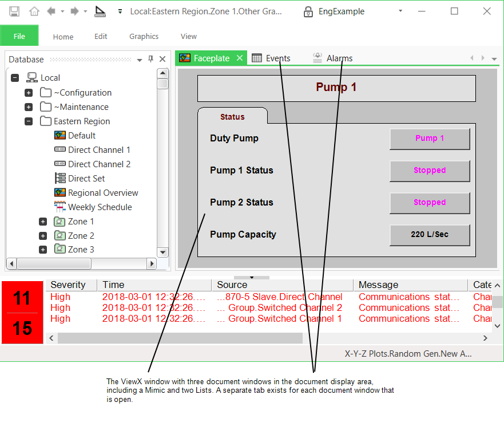Viewport: 504px width, 438px height.
Task: Open the Graphics ribbon tab
Action: point(143,36)
